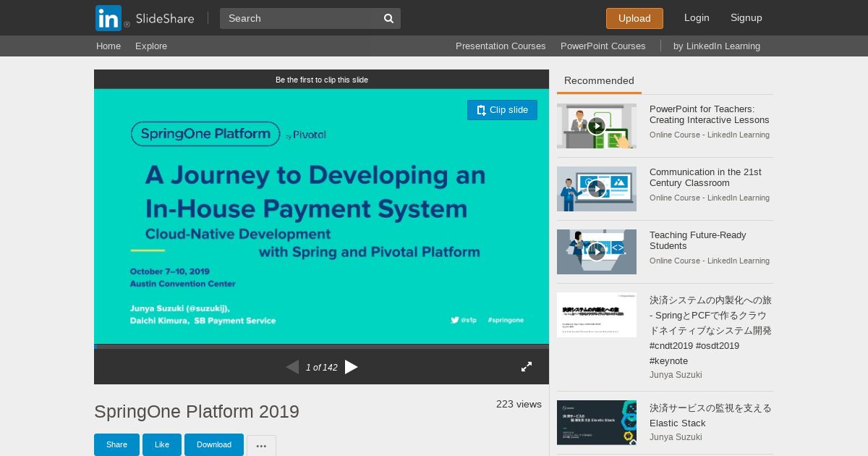Open Presentation Courses menu item

click(501, 46)
